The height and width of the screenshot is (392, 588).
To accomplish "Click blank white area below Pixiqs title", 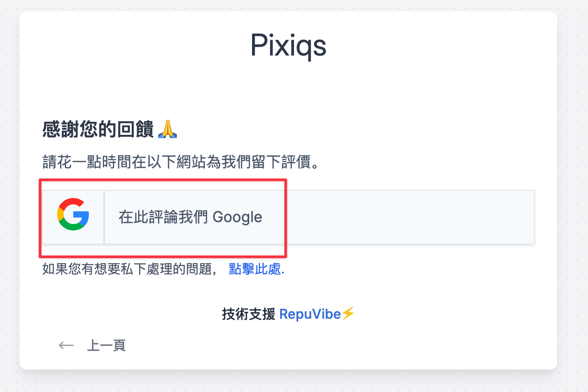I will pos(288,89).
